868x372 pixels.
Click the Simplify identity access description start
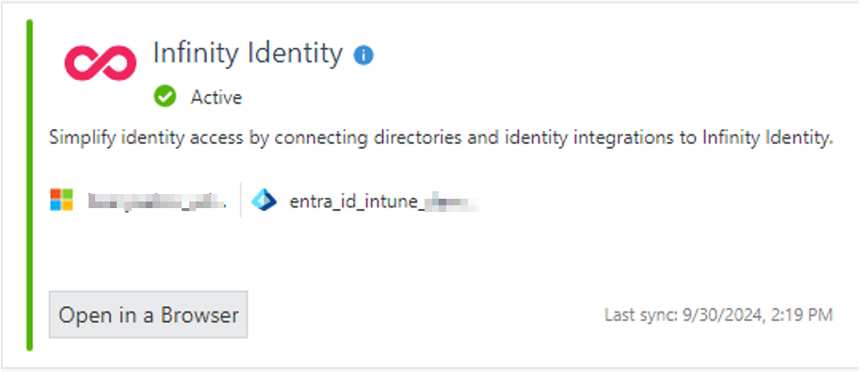[x=146, y=137]
